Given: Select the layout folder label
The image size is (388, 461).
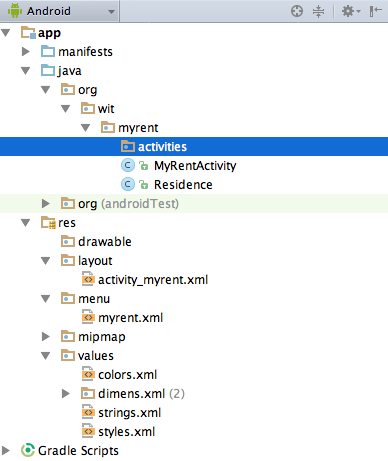Looking at the screenshot, I should click(x=95, y=261).
